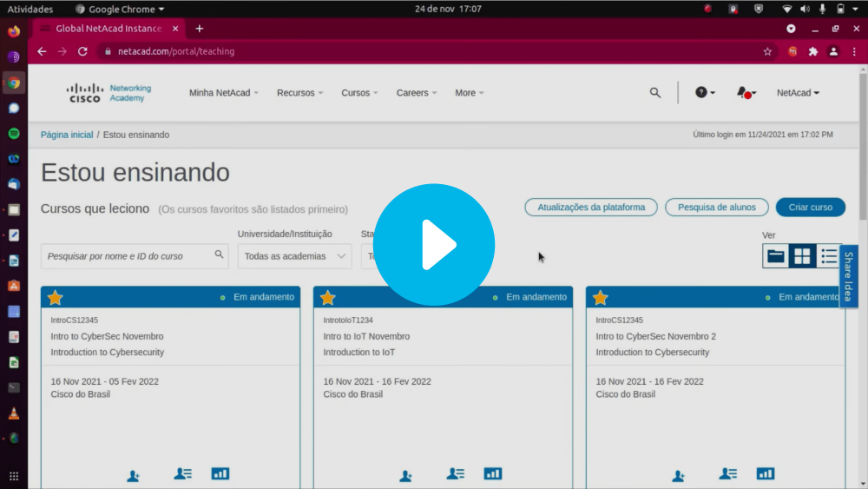Expand Recursos menu
868x489 pixels.
(299, 92)
